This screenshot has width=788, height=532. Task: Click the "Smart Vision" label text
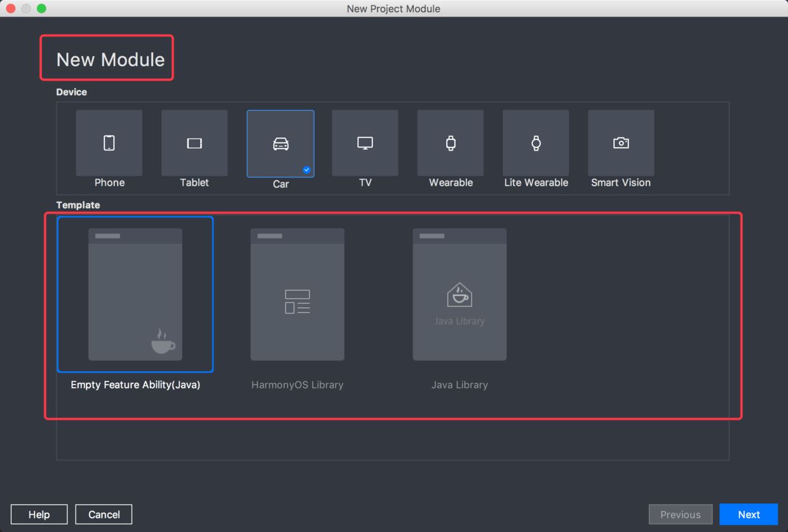621,182
